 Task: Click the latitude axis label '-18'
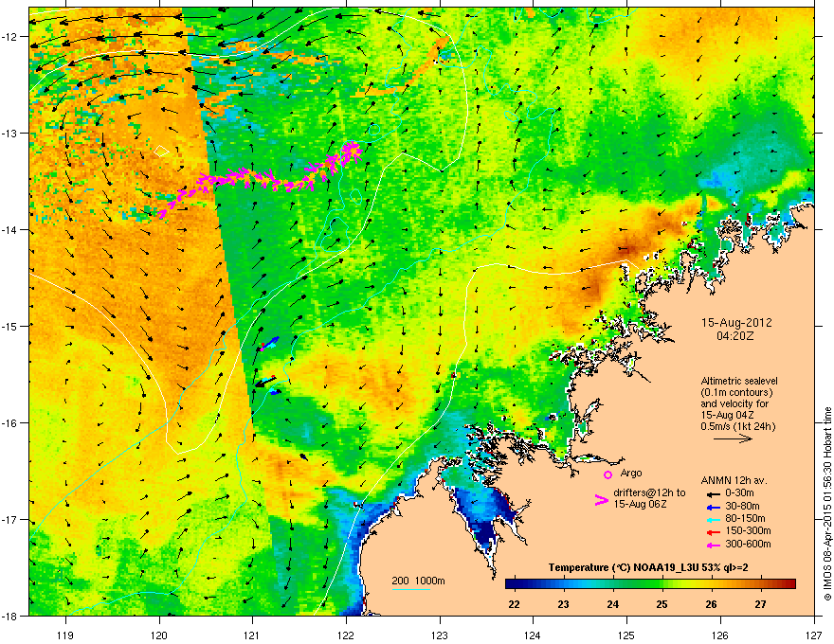[10, 616]
